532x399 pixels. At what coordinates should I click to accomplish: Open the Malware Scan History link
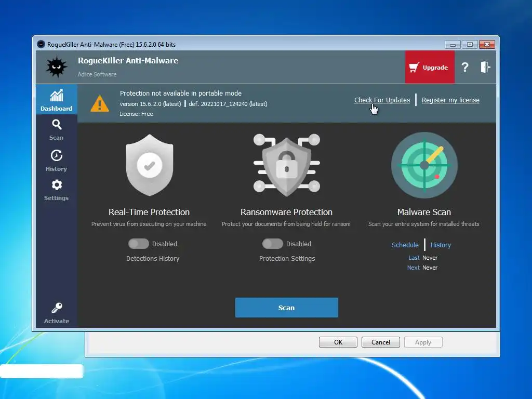pyautogui.click(x=441, y=245)
